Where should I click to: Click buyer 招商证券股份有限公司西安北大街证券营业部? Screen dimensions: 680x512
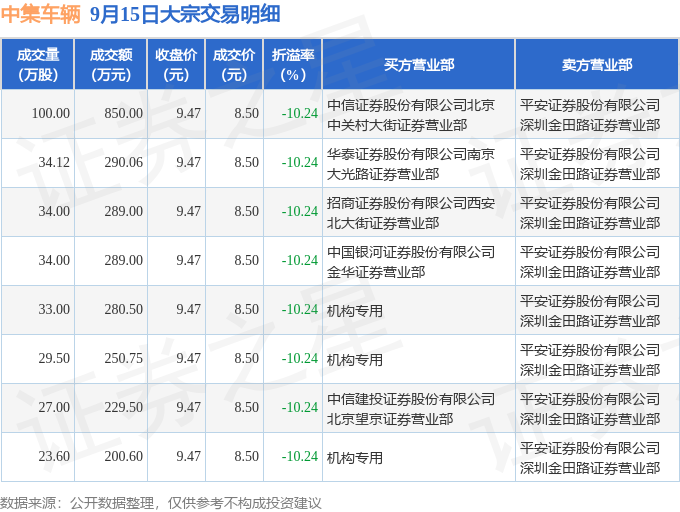coord(411,213)
